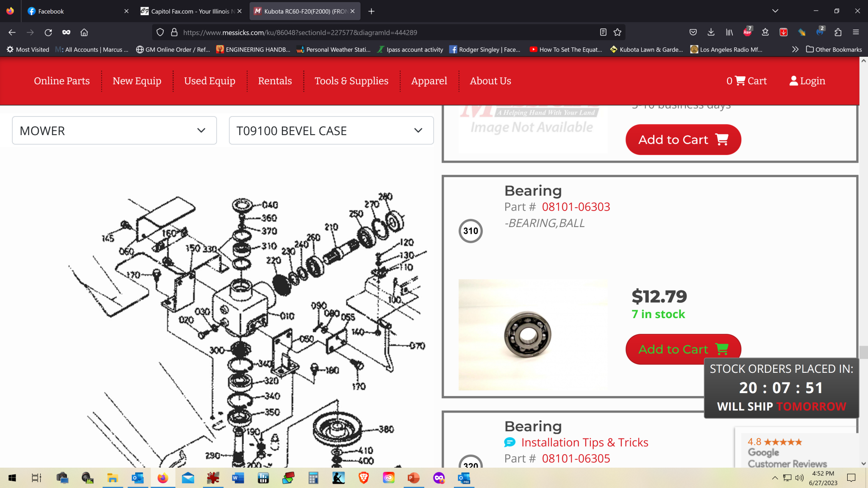Viewport: 868px width, 488px height.
Task: Open the New Equip menu
Action: click(x=137, y=81)
